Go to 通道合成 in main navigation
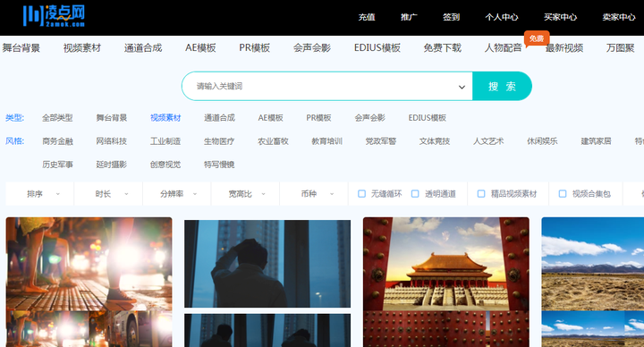This screenshot has height=347, width=644. pyautogui.click(x=143, y=48)
